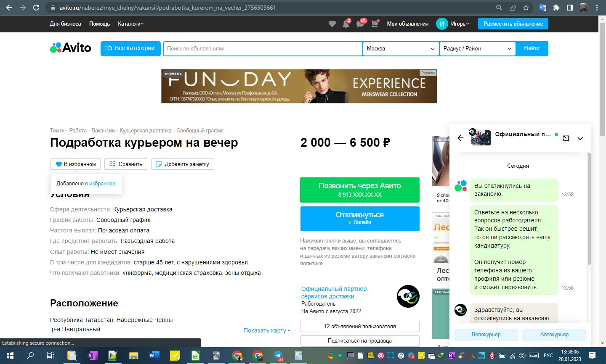The height and width of the screenshot is (364, 606).
Task: Focus the 'Поиск по объявлениям' search field
Action: (x=263, y=49)
